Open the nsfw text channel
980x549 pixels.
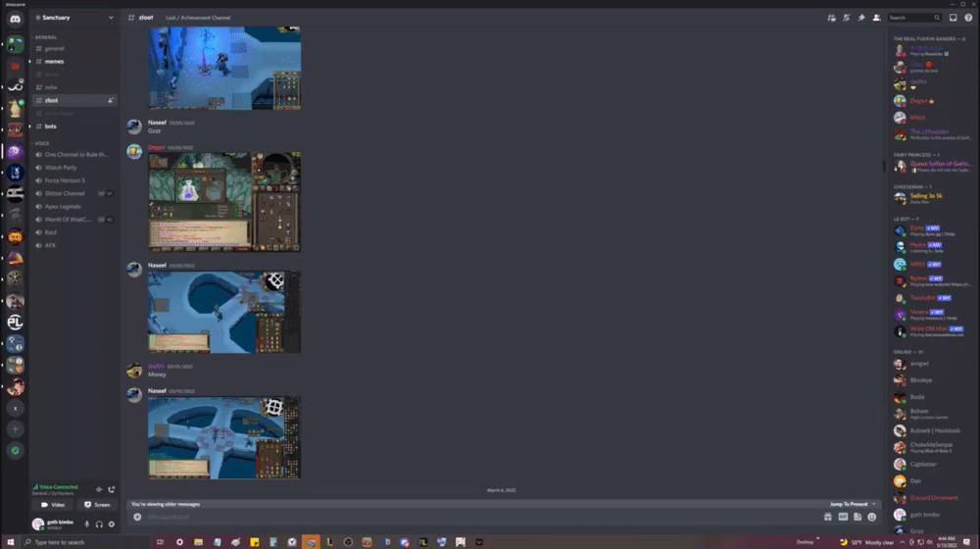pyautogui.click(x=74, y=87)
